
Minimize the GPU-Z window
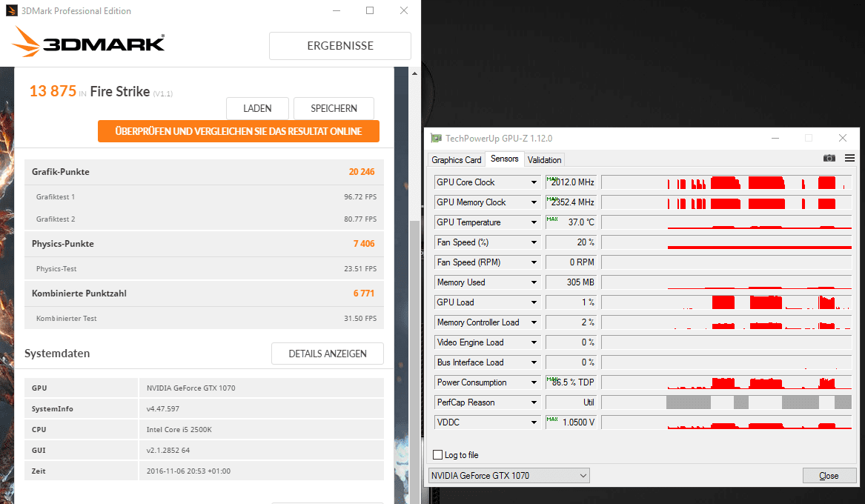pos(775,138)
